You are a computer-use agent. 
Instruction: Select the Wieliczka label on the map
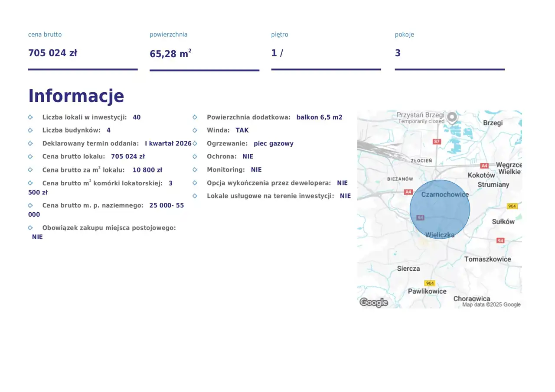[440, 235]
